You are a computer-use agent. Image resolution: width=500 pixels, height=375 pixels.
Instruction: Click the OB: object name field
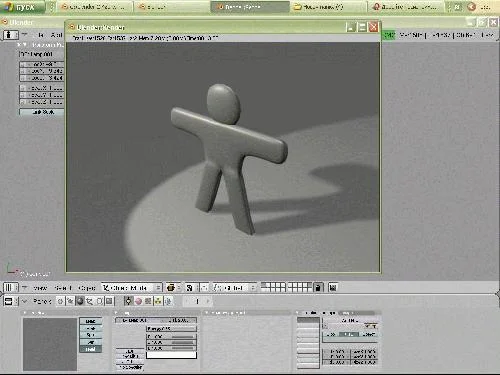(41, 54)
